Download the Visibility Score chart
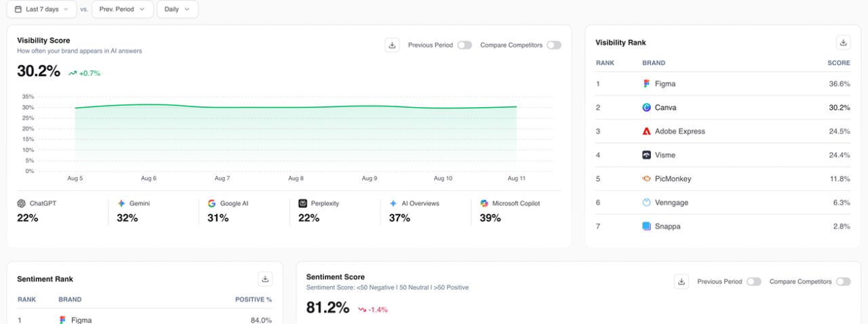 pos(392,45)
